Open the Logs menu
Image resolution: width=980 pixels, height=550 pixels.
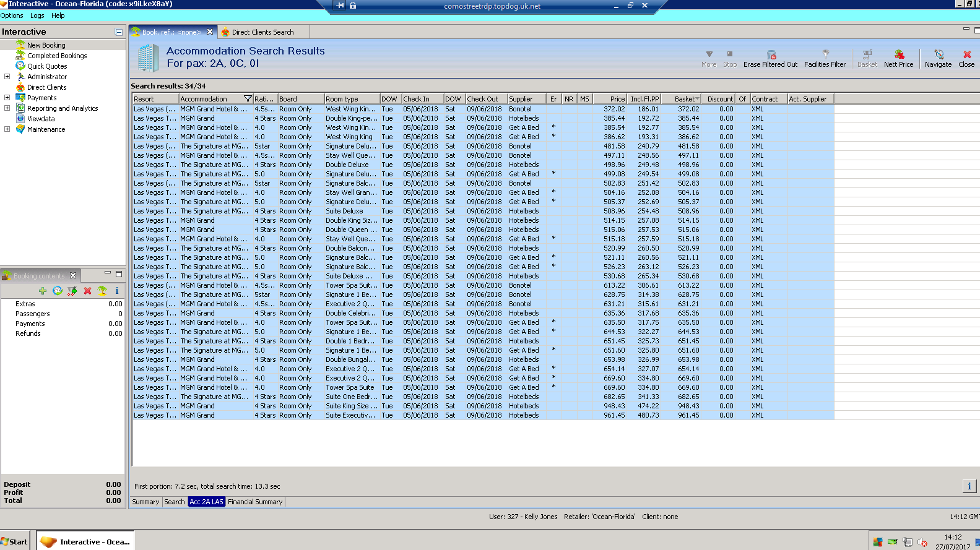(x=37, y=15)
